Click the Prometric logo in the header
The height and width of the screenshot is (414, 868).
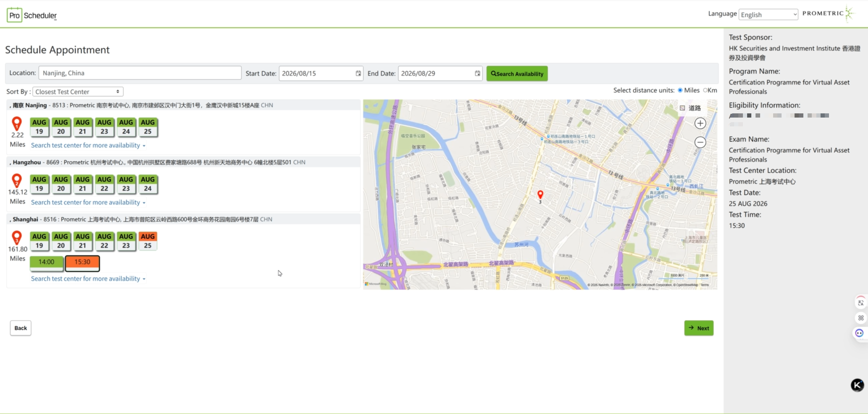tap(828, 13)
